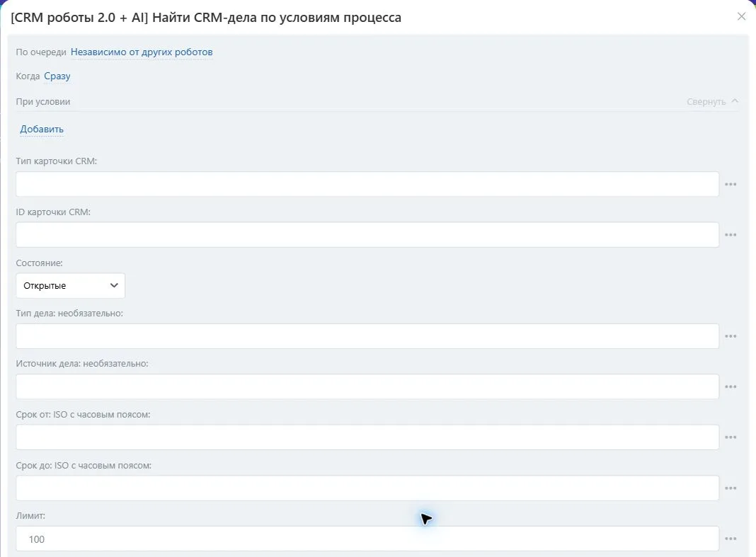Click the Лимит: label

30,515
